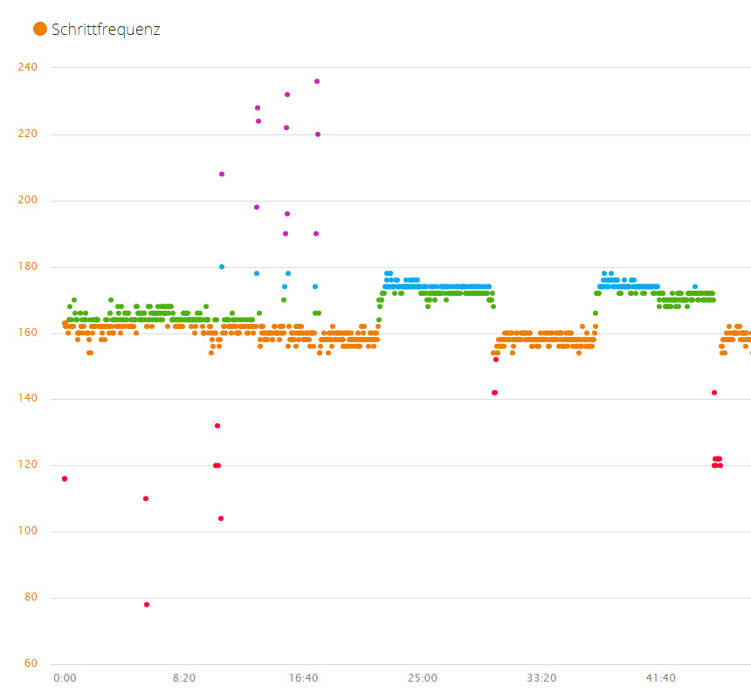Select the 33:20 time axis label

pyautogui.click(x=542, y=678)
